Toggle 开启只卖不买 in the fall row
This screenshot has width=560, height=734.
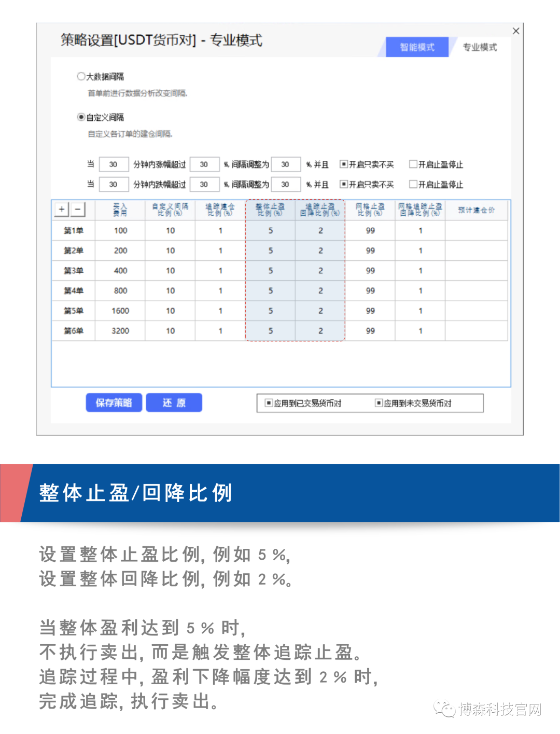point(343,184)
